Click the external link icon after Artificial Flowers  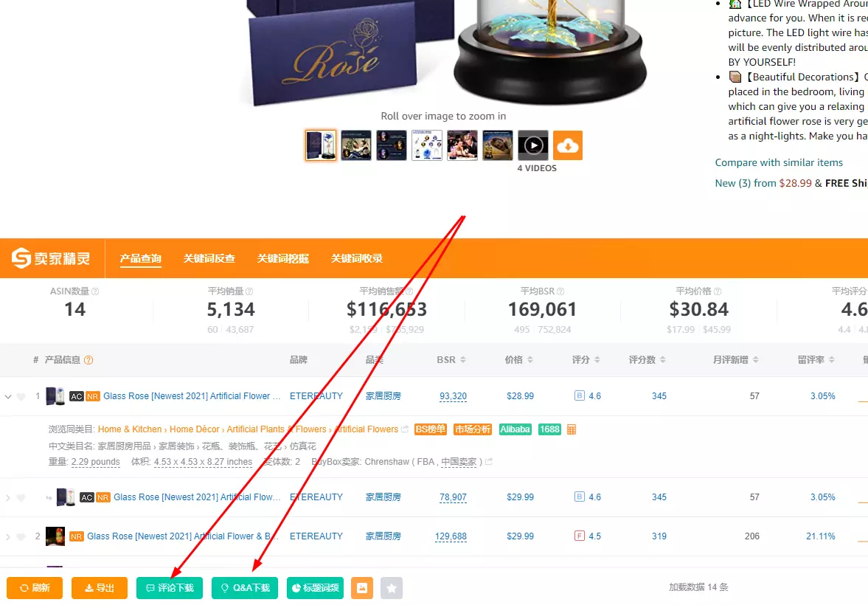405,429
